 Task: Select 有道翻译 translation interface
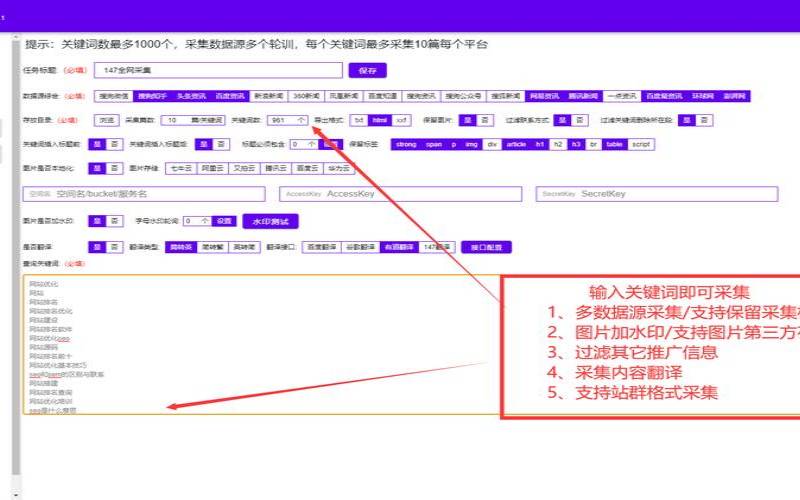399,247
